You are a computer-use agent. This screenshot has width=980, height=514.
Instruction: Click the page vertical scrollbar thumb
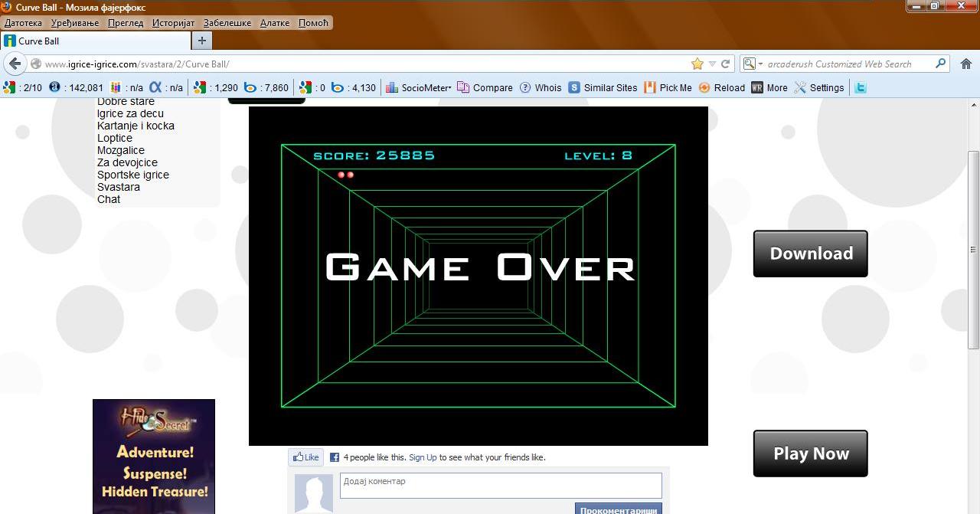click(x=974, y=249)
